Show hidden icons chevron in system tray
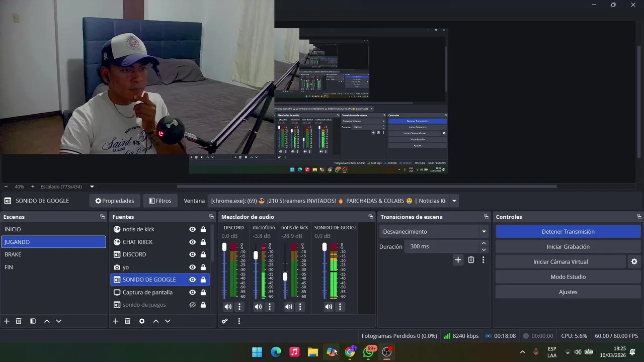 [x=522, y=352]
